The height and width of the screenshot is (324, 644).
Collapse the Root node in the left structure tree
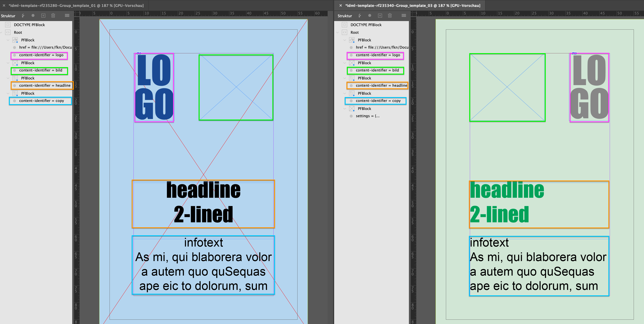pos(1,32)
